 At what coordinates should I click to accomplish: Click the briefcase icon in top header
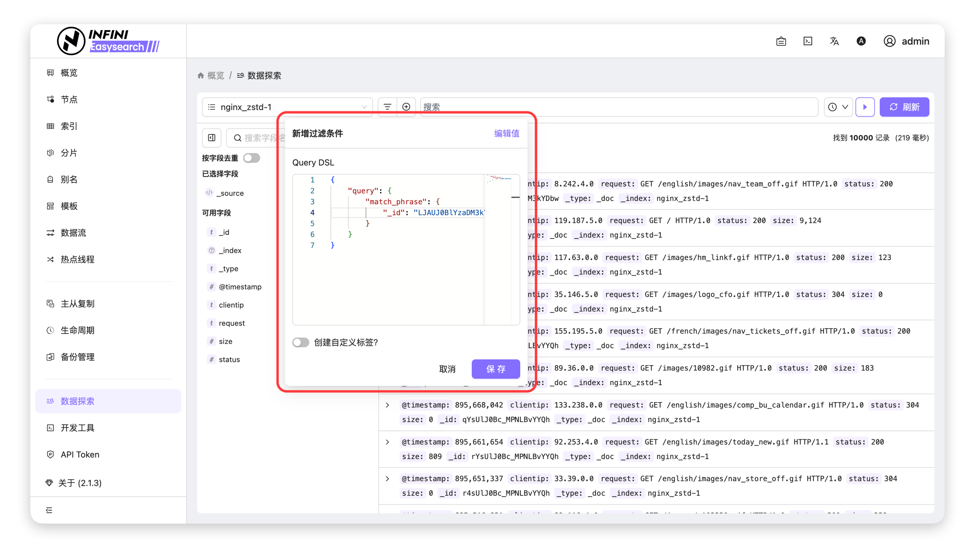pyautogui.click(x=781, y=41)
